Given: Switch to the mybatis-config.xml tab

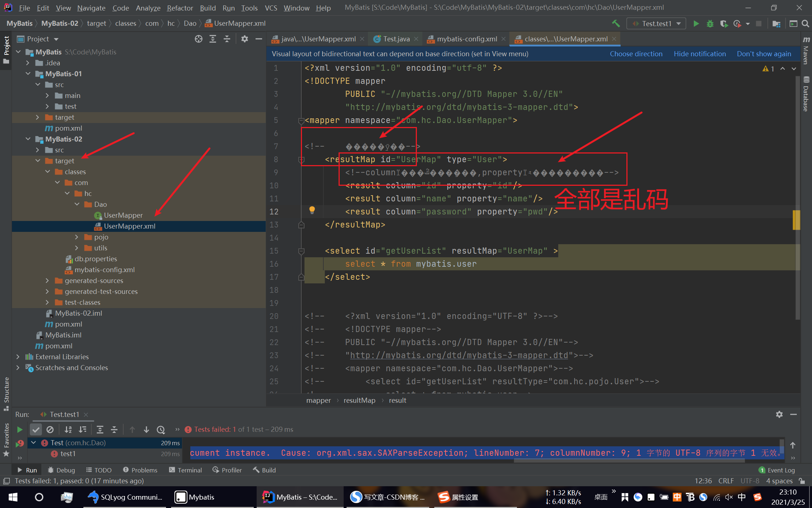Looking at the screenshot, I should click(467, 39).
